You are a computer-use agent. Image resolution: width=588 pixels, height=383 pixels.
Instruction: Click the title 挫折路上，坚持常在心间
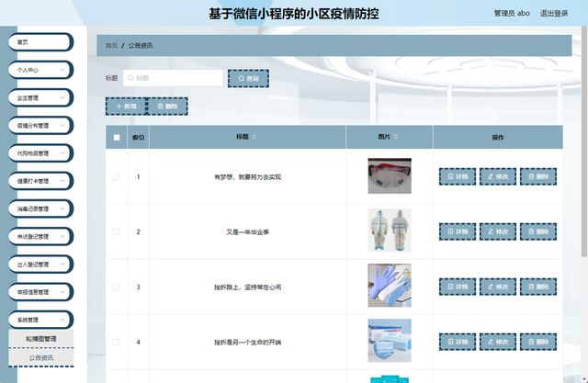[247, 287]
